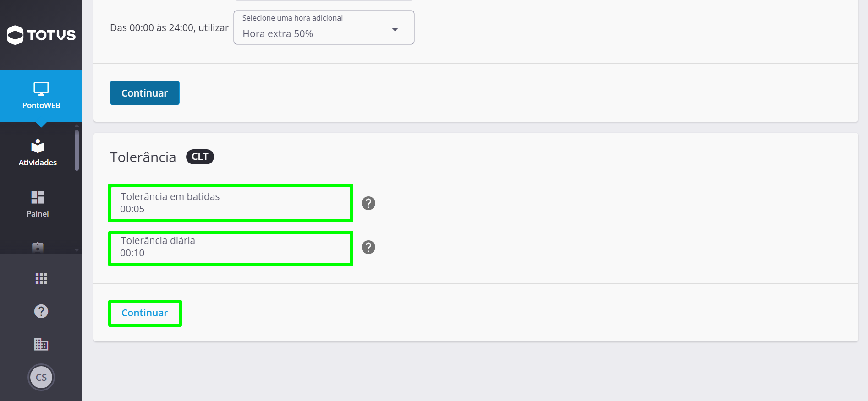Focus the Tolerância diária field
Viewport: 868px width, 401px height.
231,248
